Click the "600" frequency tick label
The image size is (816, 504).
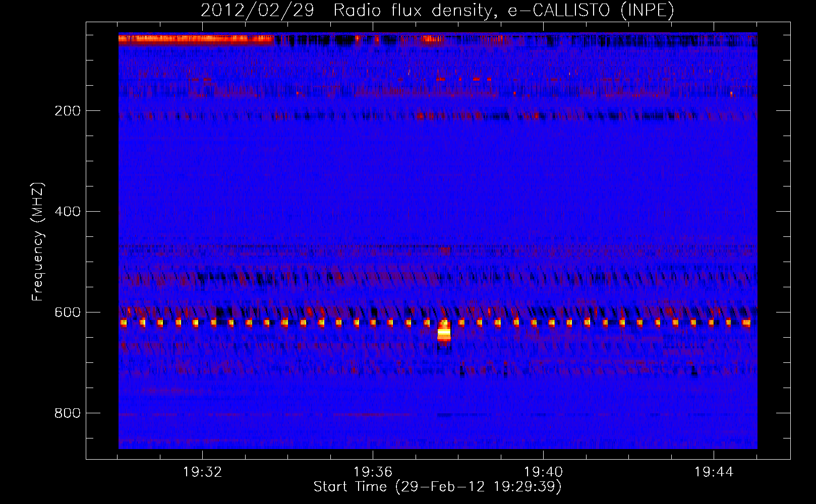tap(67, 312)
